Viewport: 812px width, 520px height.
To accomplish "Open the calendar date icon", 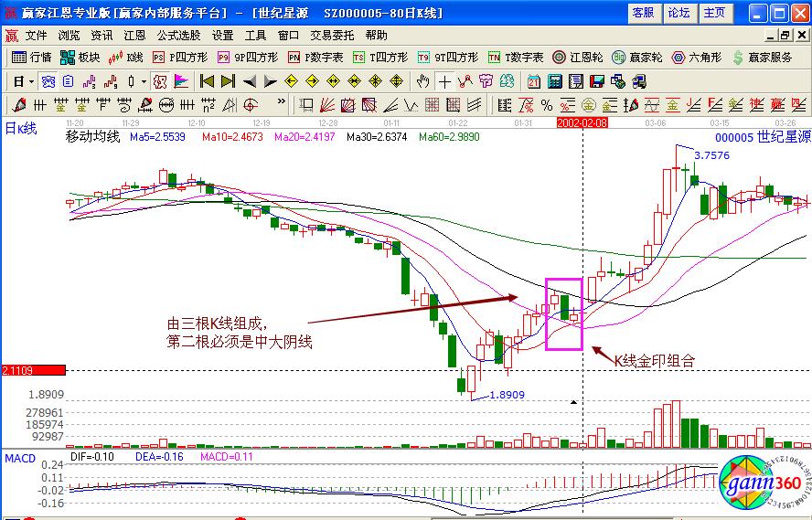I will pyautogui.click(x=532, y=81).
